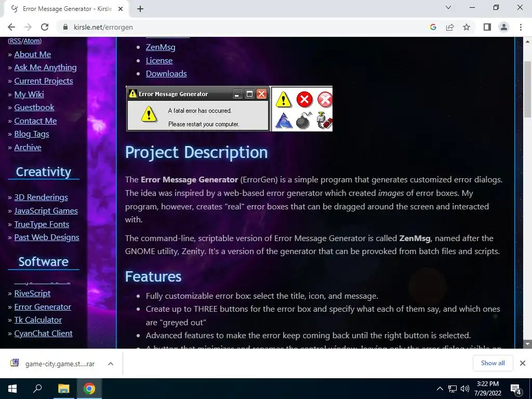Open Google icon in address bar
Image resolution: width=532 pixels, height=399 pixels.
[x=433, y=27]
